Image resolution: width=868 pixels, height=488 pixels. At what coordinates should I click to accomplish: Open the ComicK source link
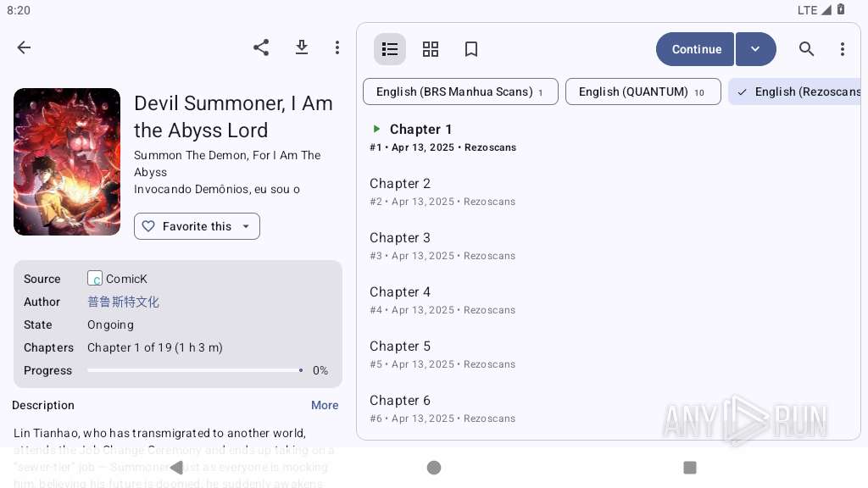coord(126,279)
